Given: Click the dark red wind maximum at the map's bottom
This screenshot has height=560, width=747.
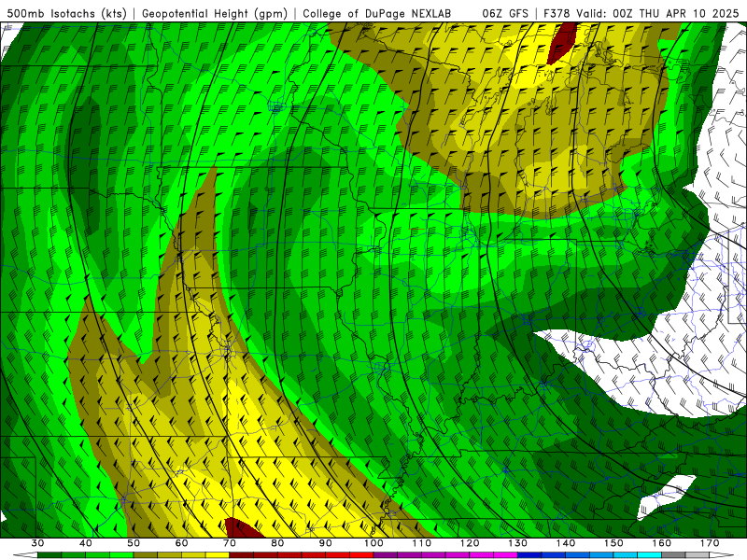Looking at the screenshot, I should pyautogui.click(x=243, y=528).
